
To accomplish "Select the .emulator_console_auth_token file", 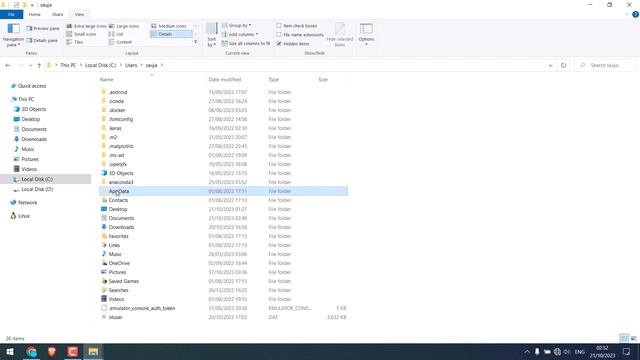I will (x=223, y=308).
